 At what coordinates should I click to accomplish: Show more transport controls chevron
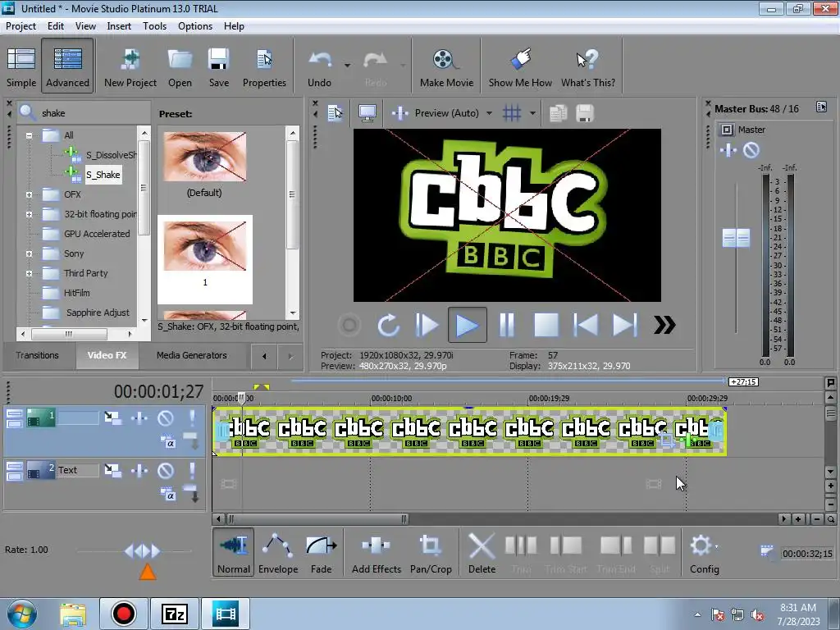(664, 325)
